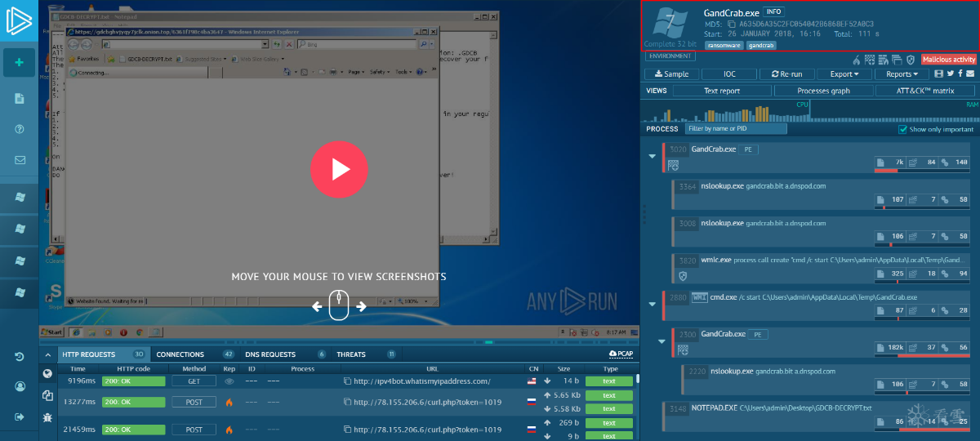
Task: Open the ATT&CK matrix view
Action: click(x=925, y=91)
